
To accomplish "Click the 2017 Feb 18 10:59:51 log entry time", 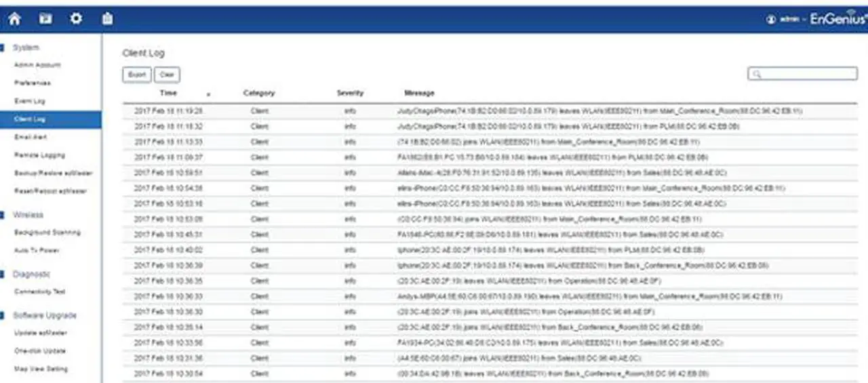I will point(168,173).
